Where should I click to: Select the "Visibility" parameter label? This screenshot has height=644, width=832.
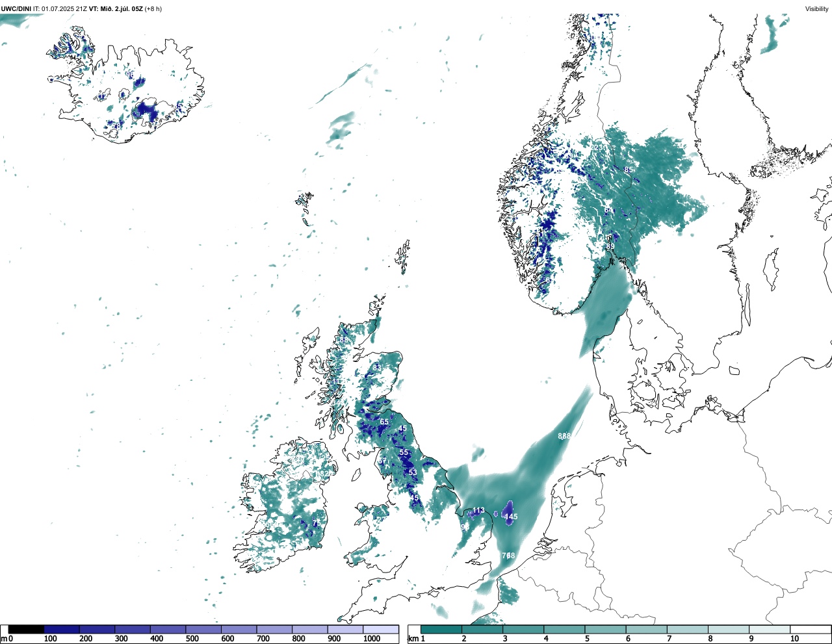point(817,8)
